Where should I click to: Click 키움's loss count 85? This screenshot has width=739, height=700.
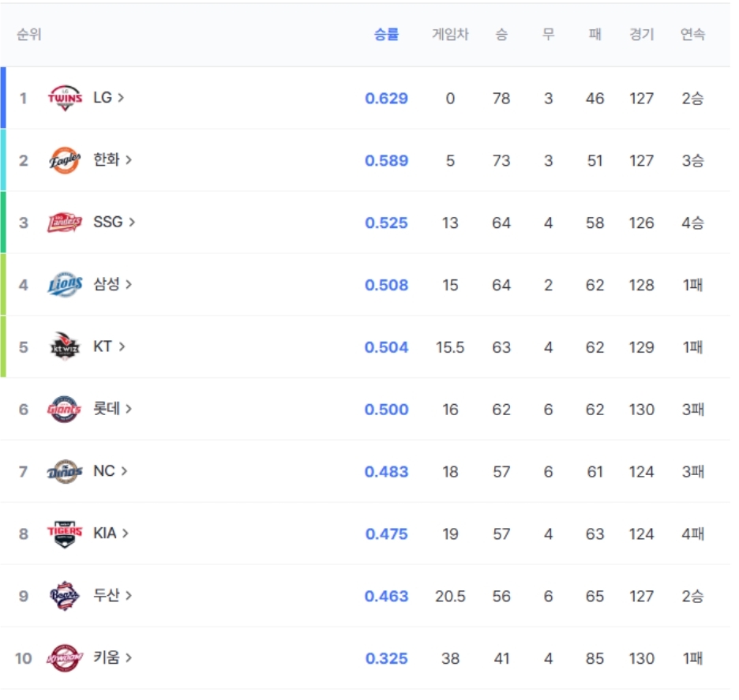click(595, 658)
